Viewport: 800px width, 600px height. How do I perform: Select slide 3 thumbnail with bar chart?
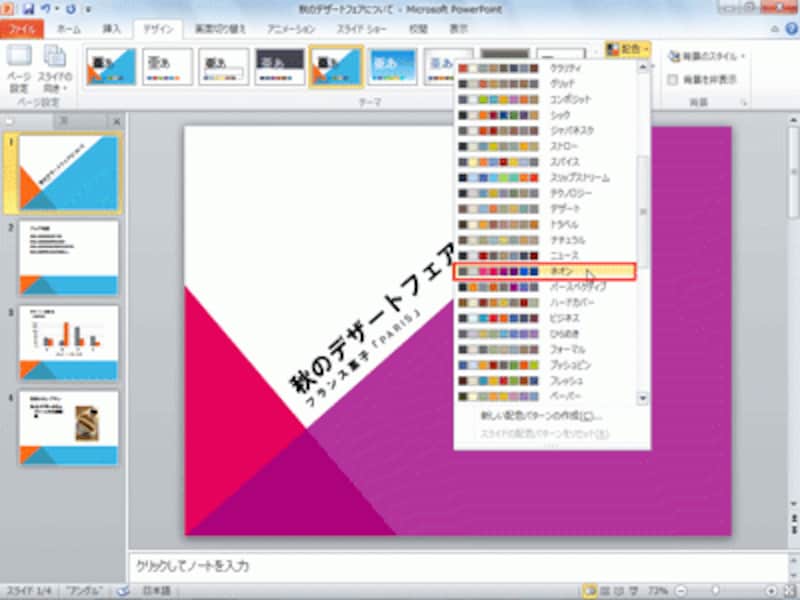(68, 343)
